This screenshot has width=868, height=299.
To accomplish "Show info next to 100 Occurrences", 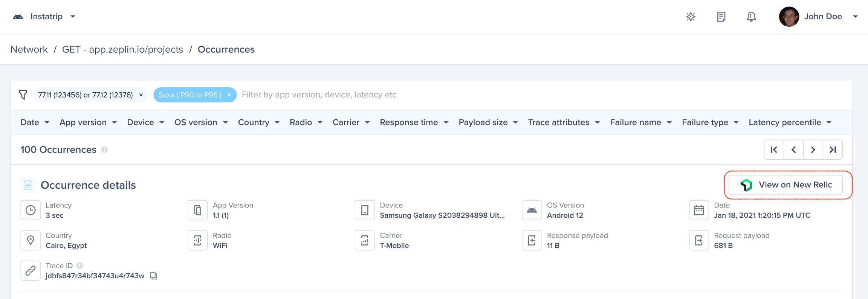I will (104, 150).
